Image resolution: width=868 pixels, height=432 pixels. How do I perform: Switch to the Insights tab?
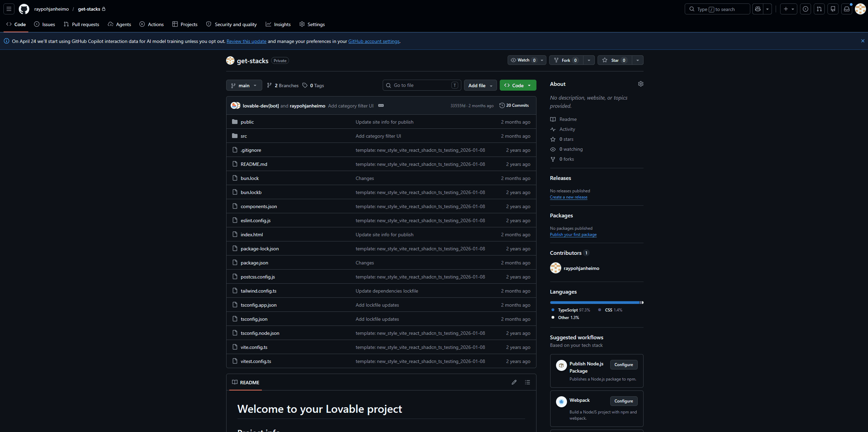(x=278, y=24)
